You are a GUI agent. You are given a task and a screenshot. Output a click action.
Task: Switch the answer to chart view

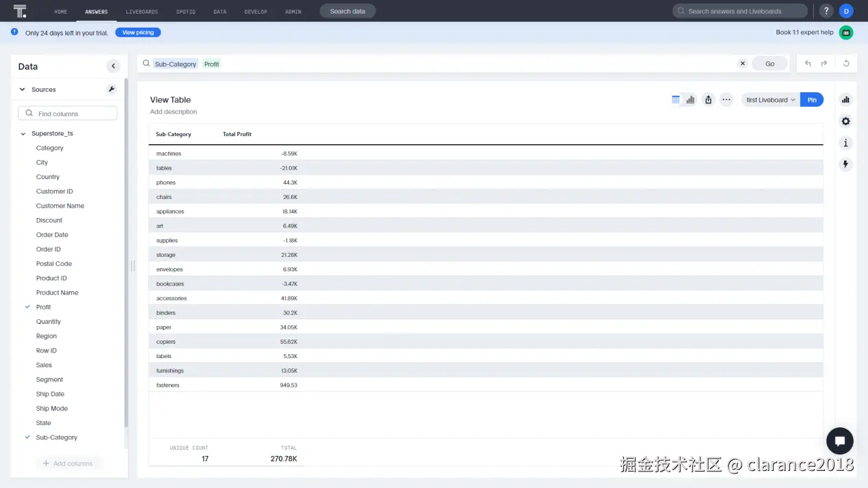click(x=690, y=99)
